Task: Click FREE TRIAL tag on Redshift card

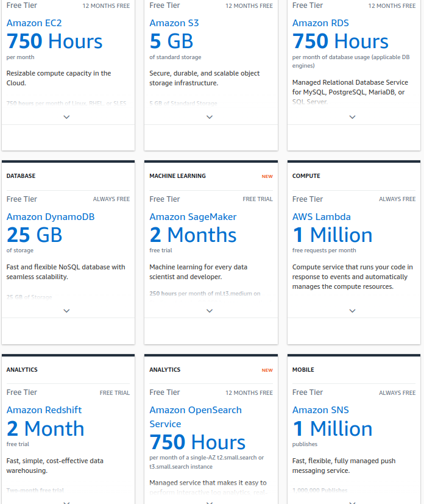Action: point(115,393)
